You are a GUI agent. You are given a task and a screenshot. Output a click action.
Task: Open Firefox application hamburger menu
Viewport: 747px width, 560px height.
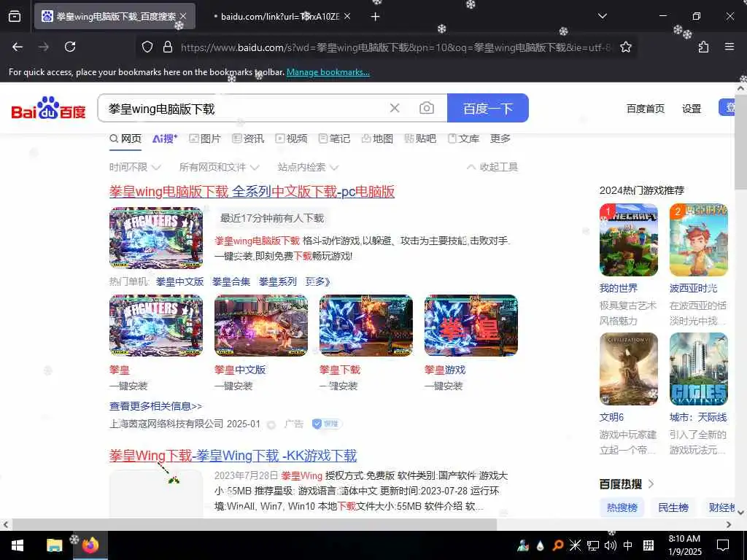point(729,47)
